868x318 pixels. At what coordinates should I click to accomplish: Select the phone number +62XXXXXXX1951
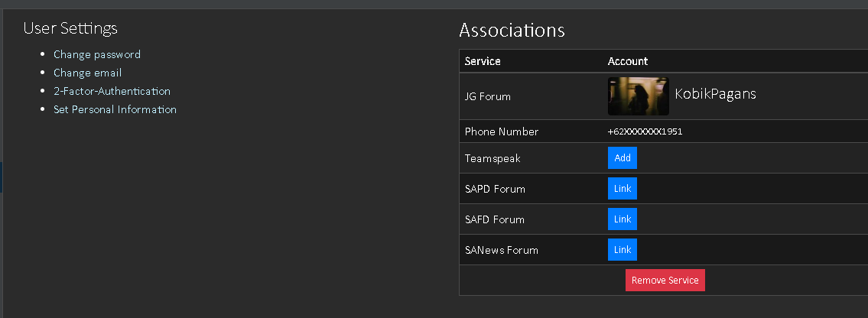point(645,131)
